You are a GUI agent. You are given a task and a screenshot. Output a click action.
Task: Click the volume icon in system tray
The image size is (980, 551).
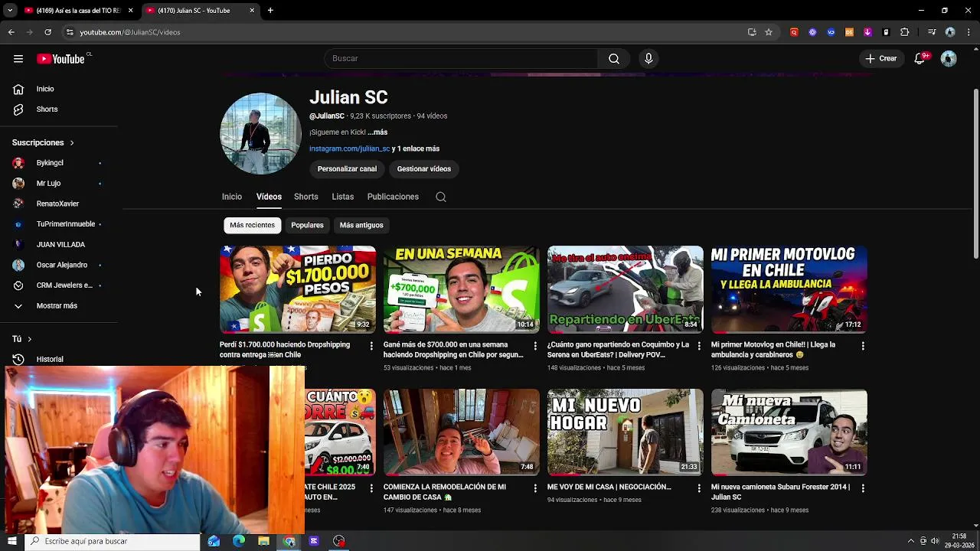[x=935, y=541]
